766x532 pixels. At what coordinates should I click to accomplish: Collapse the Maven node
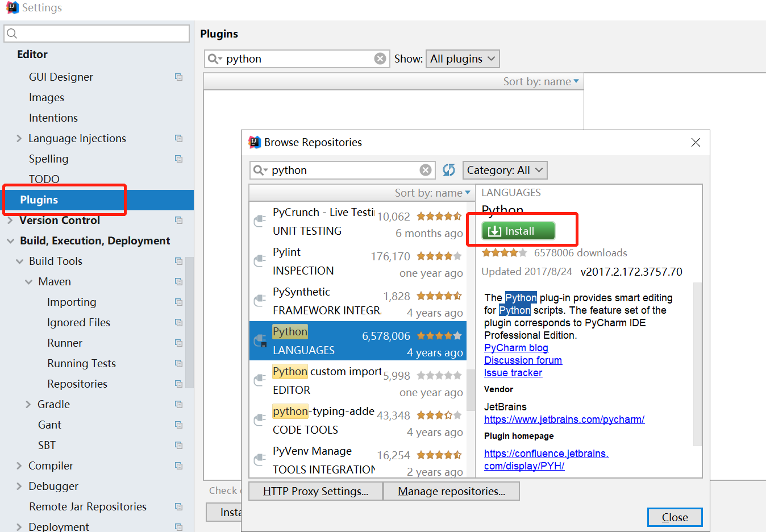28,281
